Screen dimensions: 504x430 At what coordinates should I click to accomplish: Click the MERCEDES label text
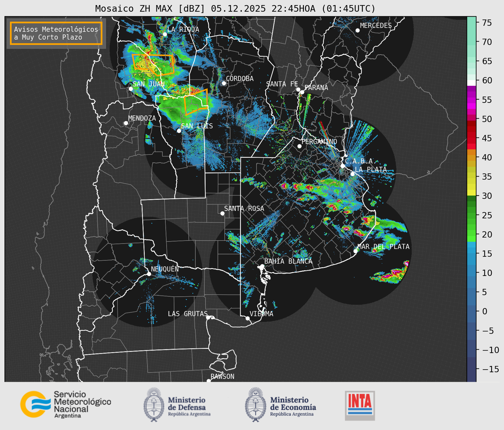376,26
